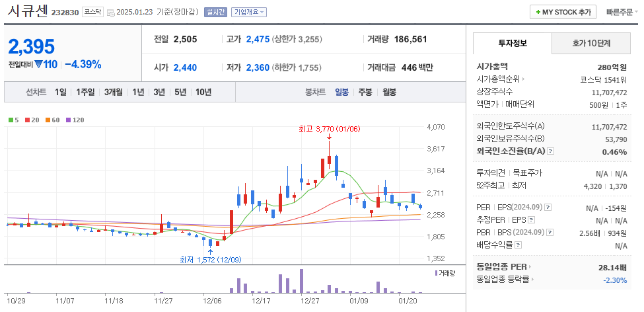This screenshot has height=312, width=644.
Task: Click the 액면가 value 500원
Action: tap(598, 104)
